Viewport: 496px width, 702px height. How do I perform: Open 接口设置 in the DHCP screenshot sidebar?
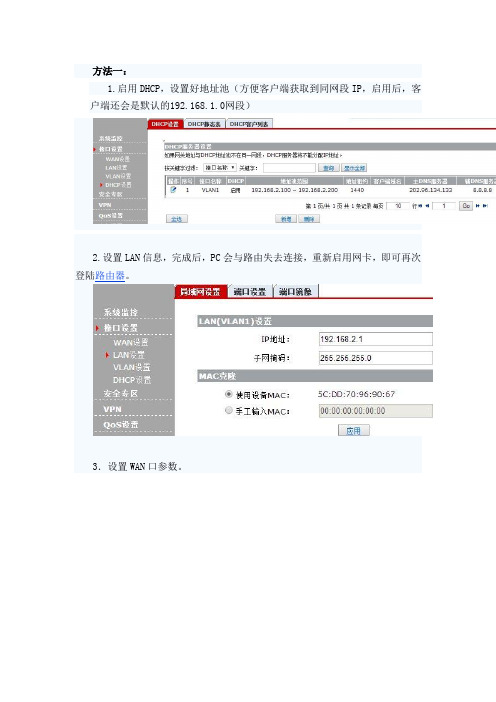click(111, 149)
